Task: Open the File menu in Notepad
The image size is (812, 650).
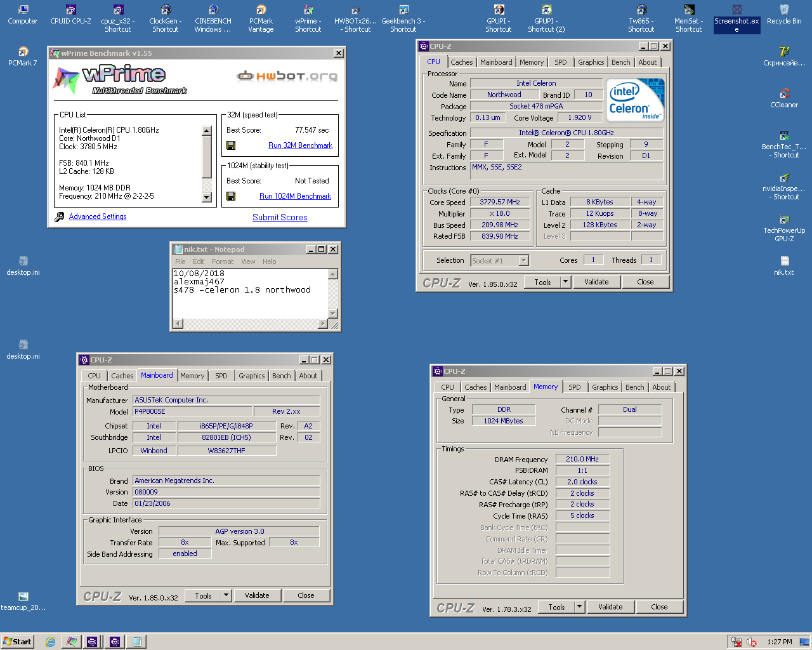Action: click(x=180, y=262)
